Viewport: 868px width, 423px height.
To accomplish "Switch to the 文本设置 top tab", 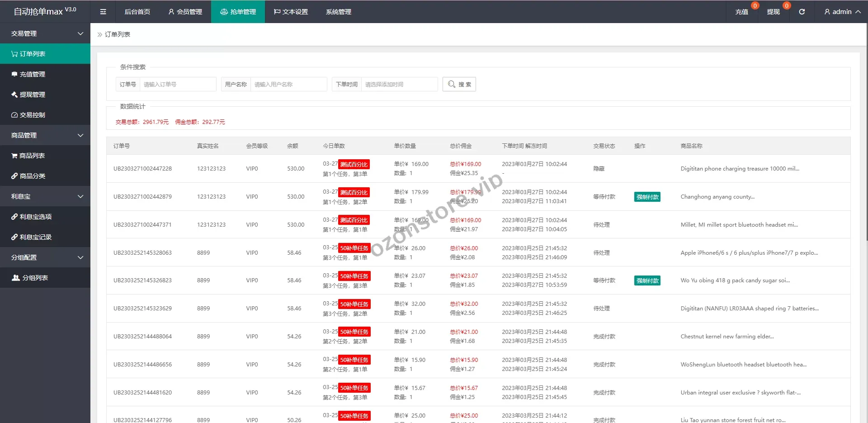I will click(291, 12).
